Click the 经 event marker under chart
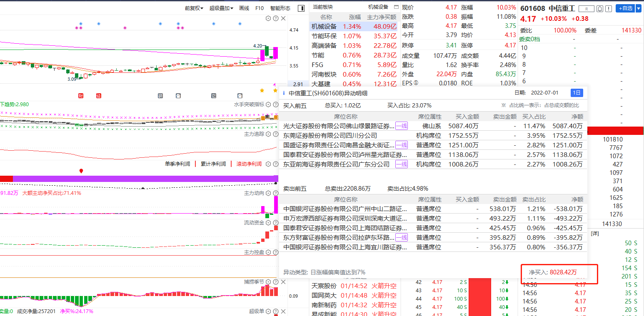Viewport: 644px width, 316px height. tap(99, 96)
